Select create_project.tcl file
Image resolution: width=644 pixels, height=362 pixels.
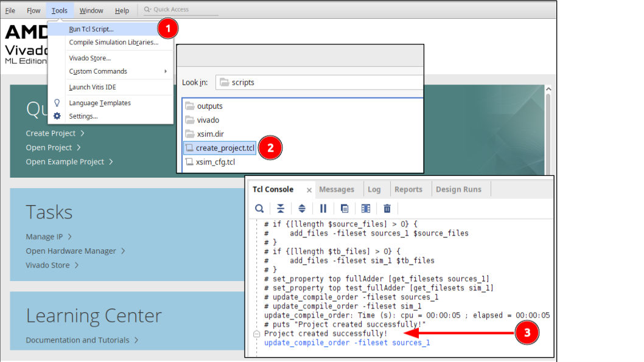coord(220,148)
